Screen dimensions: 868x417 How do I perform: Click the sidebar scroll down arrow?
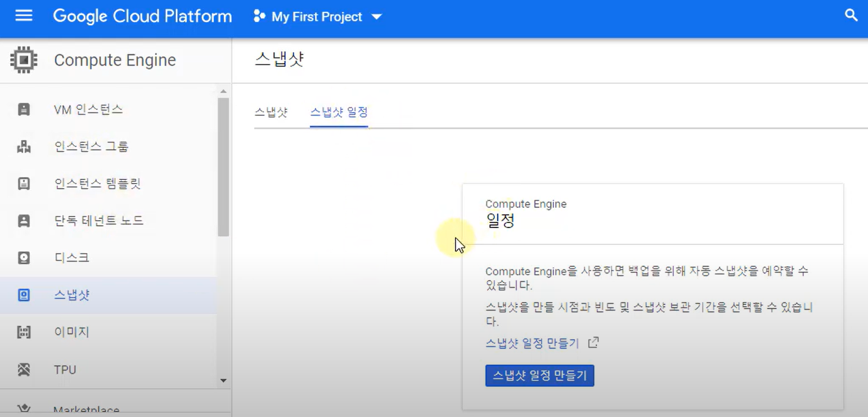click(x=223, y=381)
